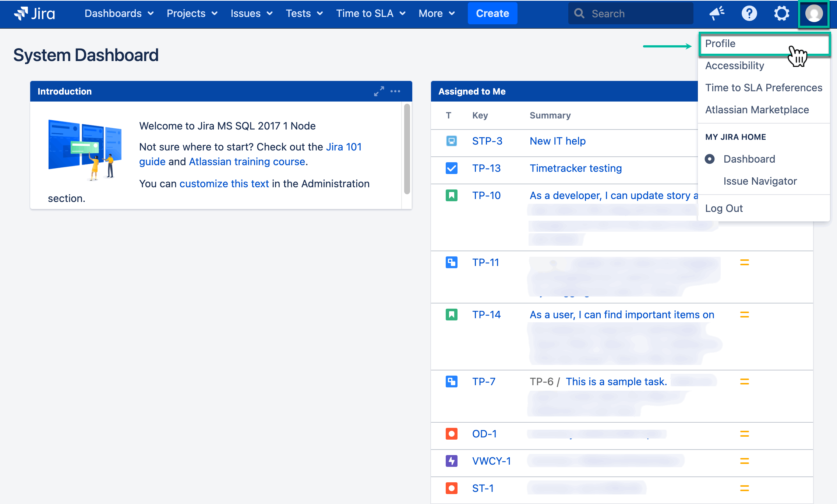
Task: Select Dashboard radio option under My Jira Home
Action: coord(710,159)
